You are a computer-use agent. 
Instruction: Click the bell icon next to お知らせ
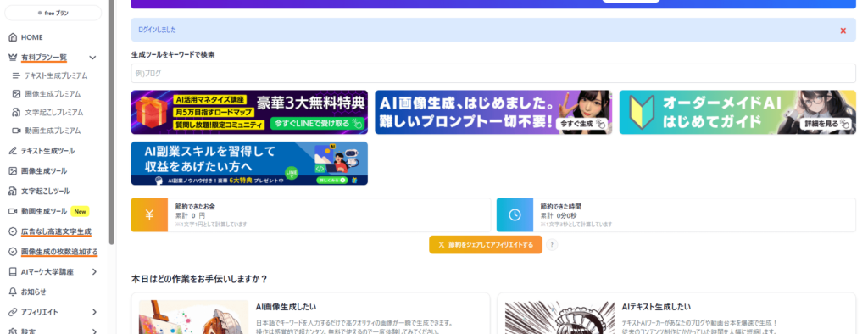point(13,292)
